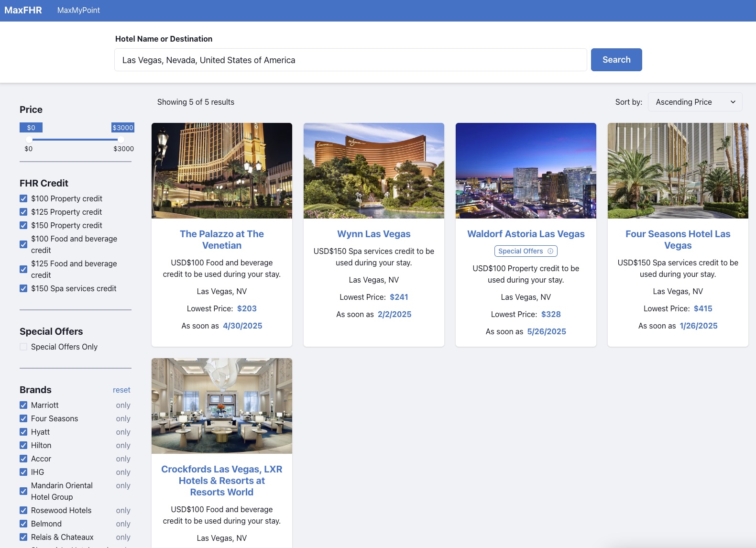Show only Accor hotels
The image size is (756, 548).
point(123,459)
